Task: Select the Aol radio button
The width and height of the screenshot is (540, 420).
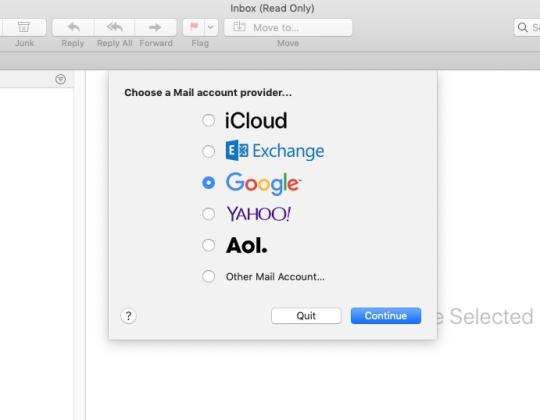Action: click(x=208, y=245)
